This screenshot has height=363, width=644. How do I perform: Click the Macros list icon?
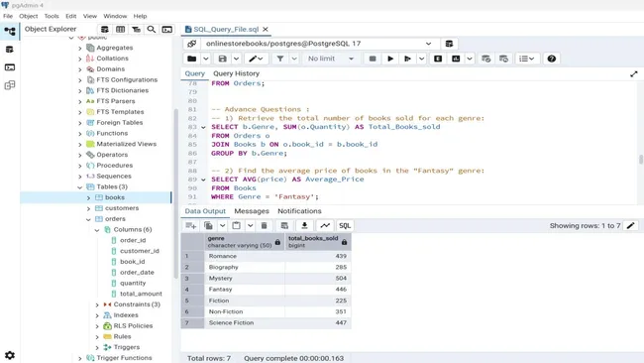[x=527, y=59]
